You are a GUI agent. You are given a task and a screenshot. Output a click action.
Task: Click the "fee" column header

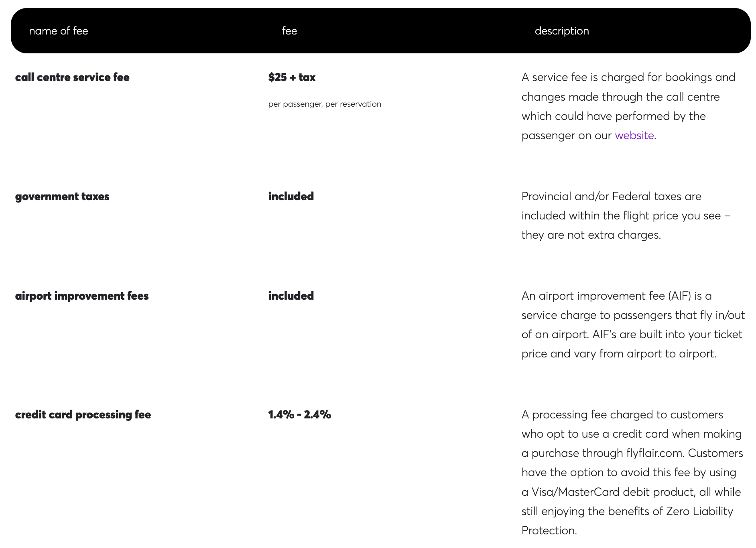[x=289, y=31]
